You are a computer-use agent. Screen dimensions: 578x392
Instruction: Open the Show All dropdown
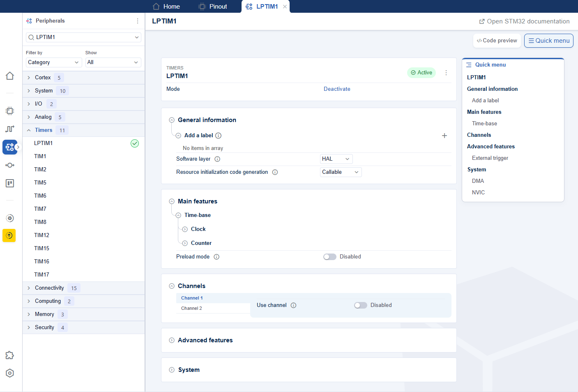point(113,62)
